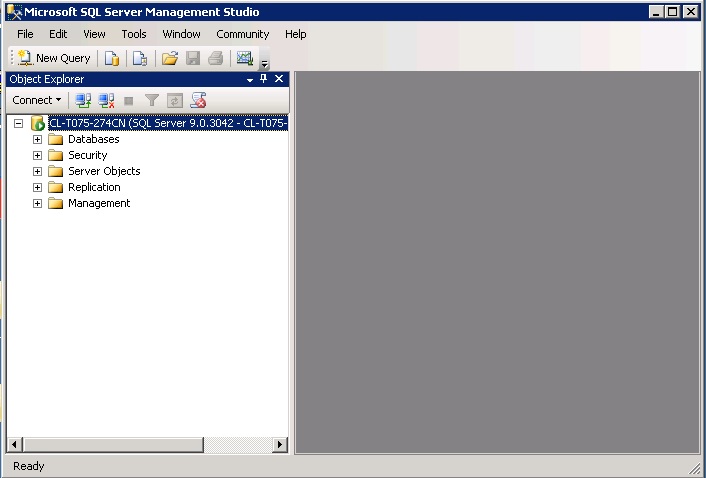Click the Ready status bar text

pyautogui.click(x=29, y=466)
